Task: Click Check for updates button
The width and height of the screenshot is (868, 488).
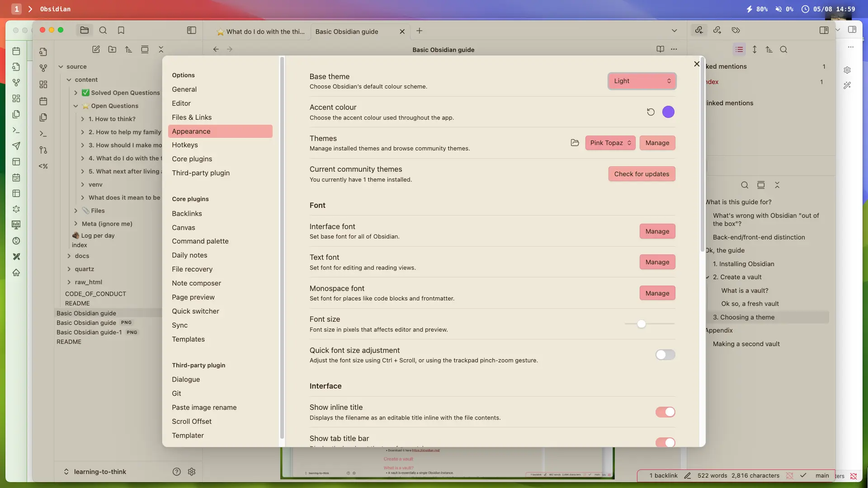Action: click(x=642, y=174)
